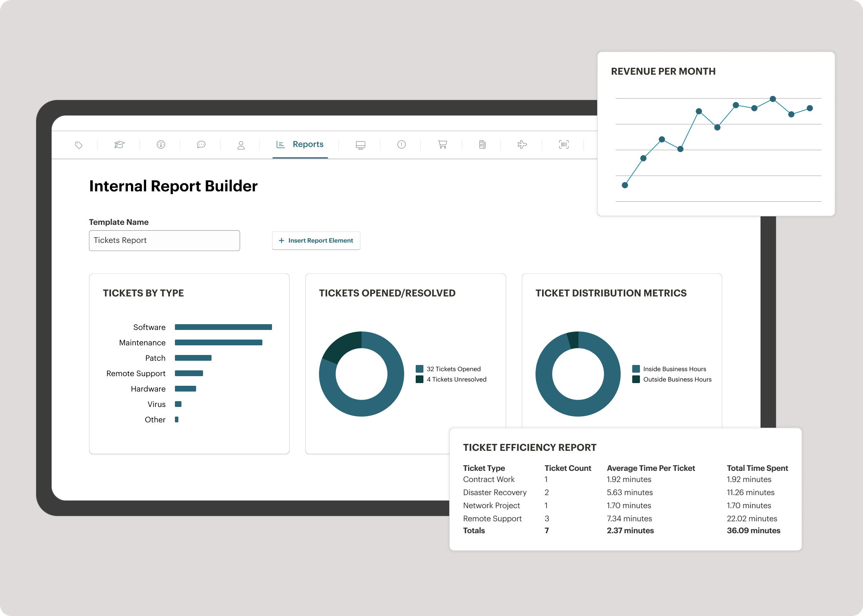Click the Software bar in Tickets By Type
Viewport: 863px width, 616px height.
tap(223, 327)
